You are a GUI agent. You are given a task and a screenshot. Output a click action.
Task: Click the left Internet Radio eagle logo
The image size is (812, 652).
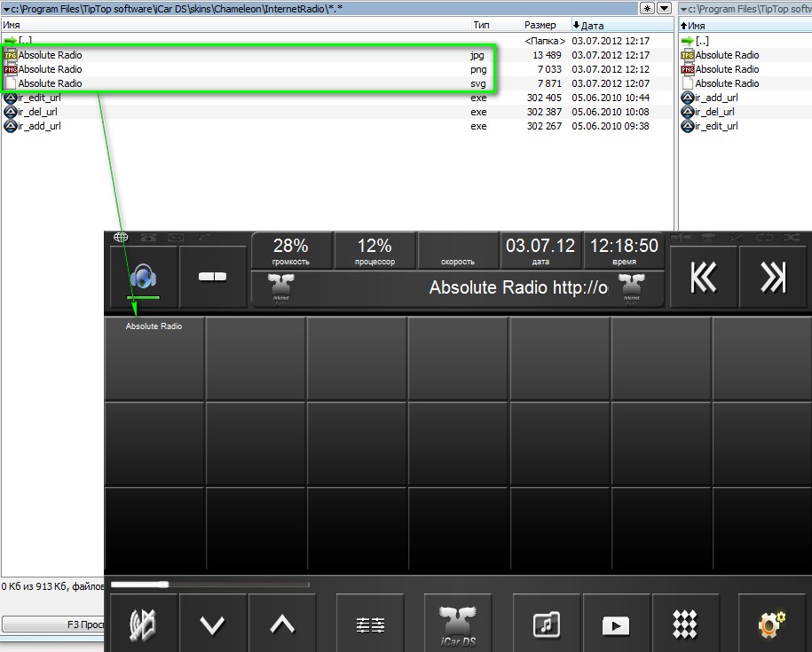281,289
